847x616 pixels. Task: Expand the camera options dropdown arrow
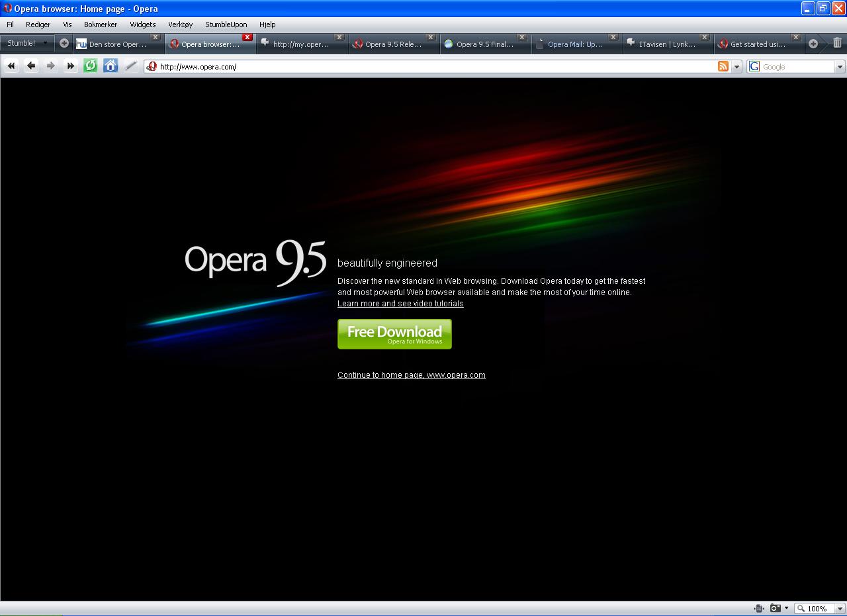pyautogui.click(x=786, y=608)
